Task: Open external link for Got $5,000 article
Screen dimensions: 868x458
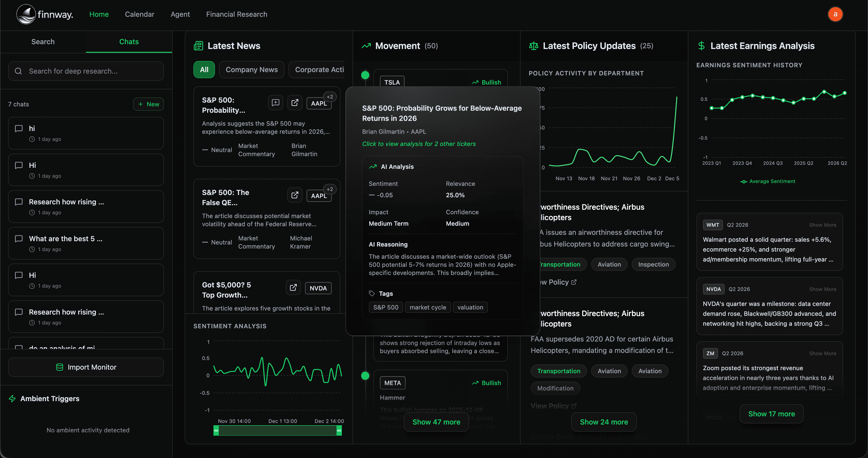Action: click(x=293, y=287)
